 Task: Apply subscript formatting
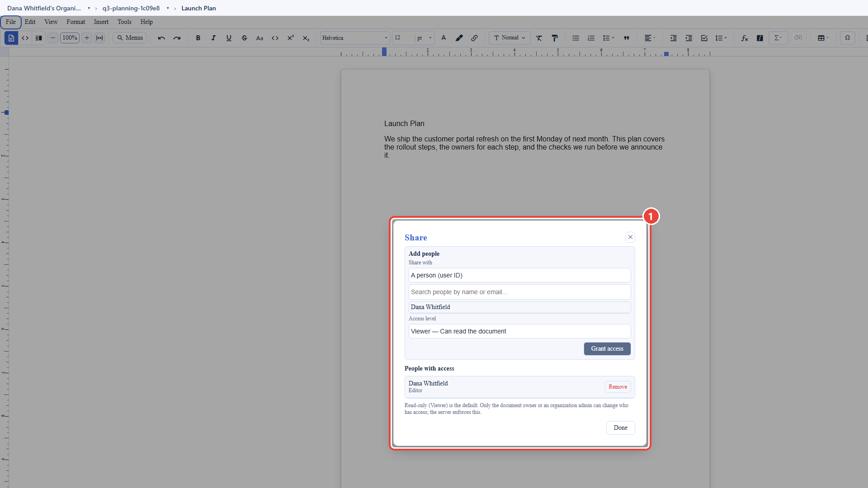(x=306, y=38)
